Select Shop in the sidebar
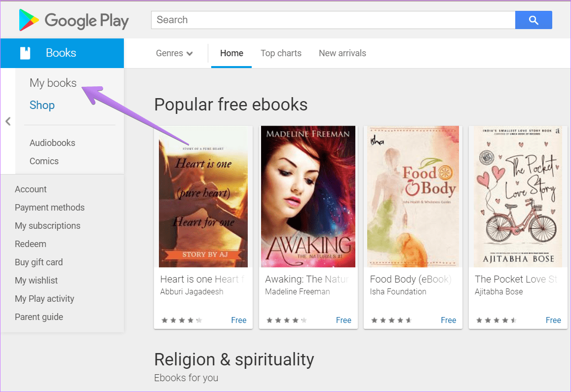Screen dimensions: 571x392 tap(42, 105)
